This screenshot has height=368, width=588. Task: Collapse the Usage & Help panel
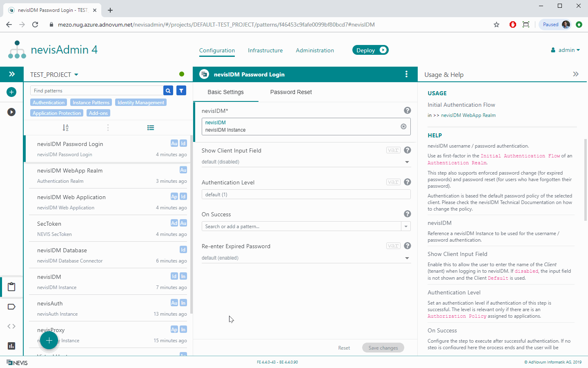(576, 74)
